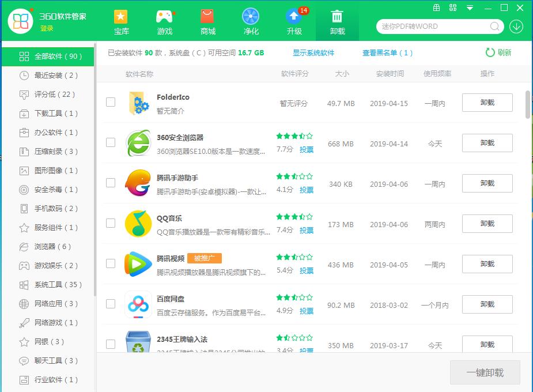Click the 360软件管家 logo icon
This screenshot has height=392, width=533.
pos(20,21)
